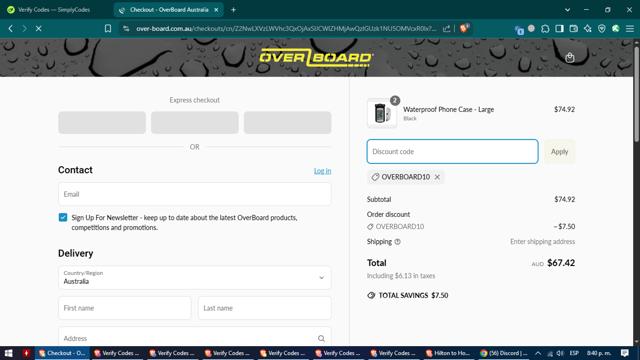Bookmark this page with the bookmark icon
This screenshot has height=360, width=640.
108,29
